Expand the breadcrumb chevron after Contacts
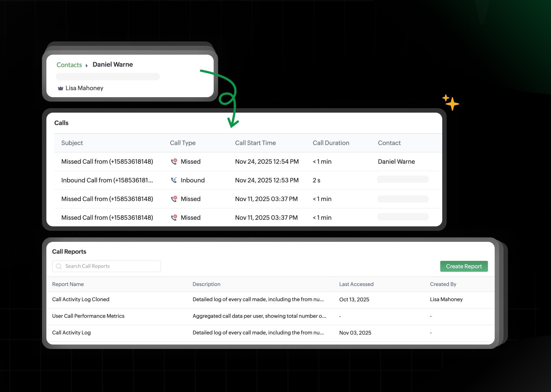The image size is (551, 392). click(x=86, y=65)
